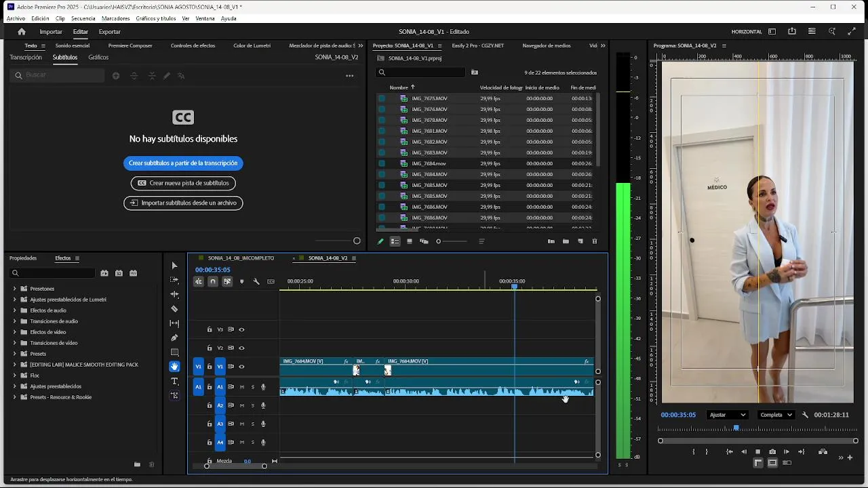Viewport: 868px width, 488px height.
Task: Go to Out point in Program monitor
Action: click(801, 452)
